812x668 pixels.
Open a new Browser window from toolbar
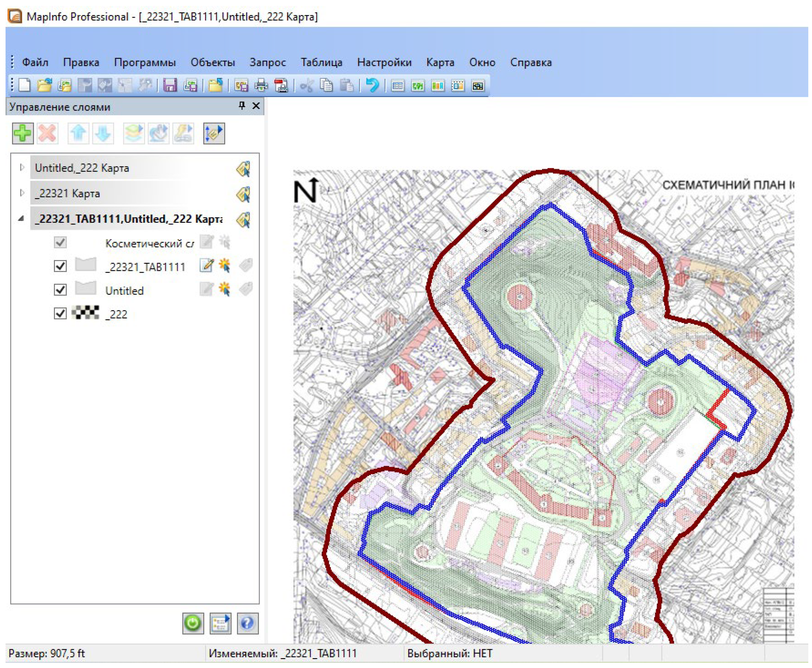(397, 85)
